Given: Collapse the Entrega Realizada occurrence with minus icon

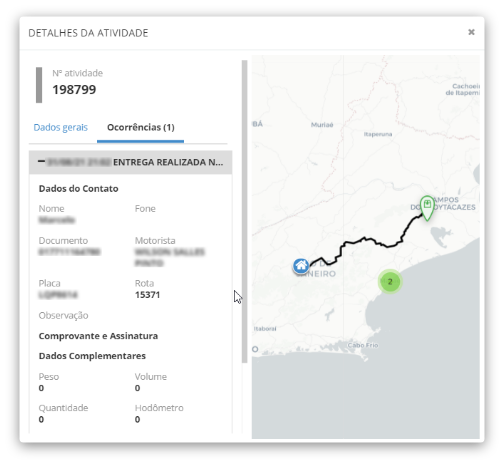Looking at the screenshot, I should pyautogui.click(x=41, y=162).
